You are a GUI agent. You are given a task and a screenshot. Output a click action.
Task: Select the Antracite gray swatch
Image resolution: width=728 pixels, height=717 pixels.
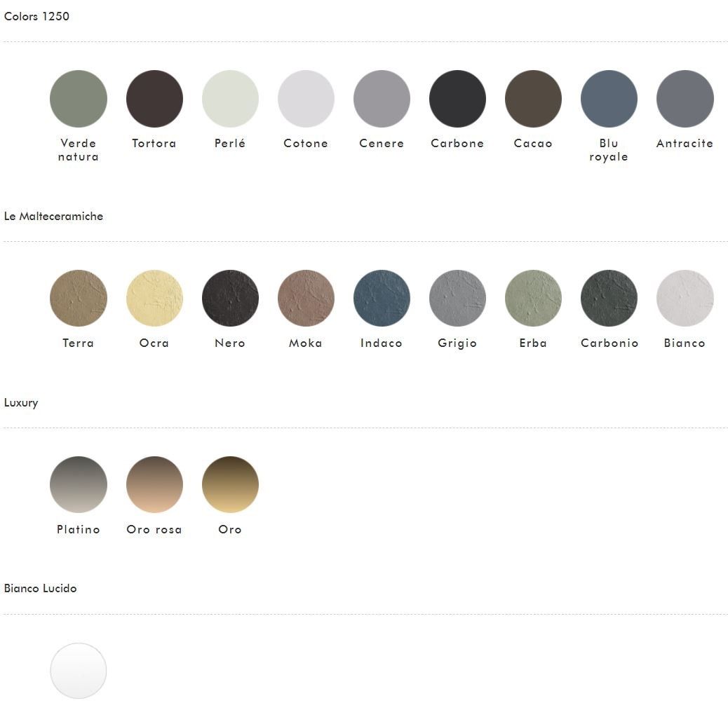tap(685, 99)
